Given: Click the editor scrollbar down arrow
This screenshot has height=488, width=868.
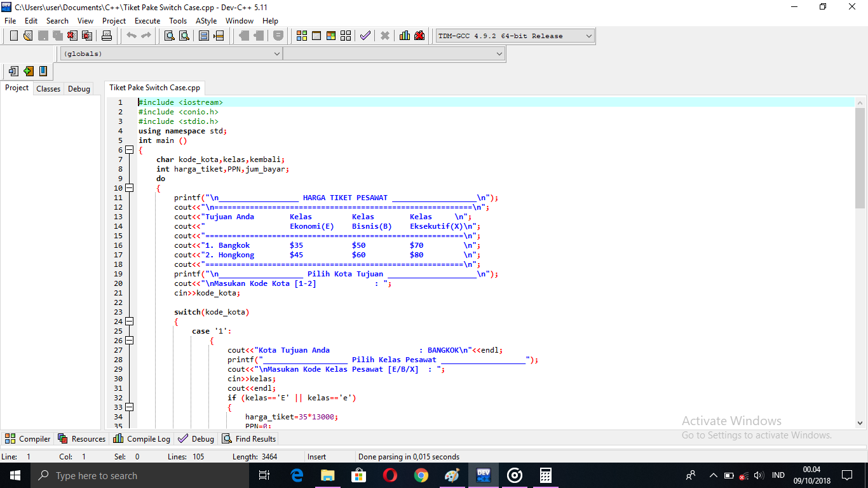Looking at the screenshot, I should point(860,423).
